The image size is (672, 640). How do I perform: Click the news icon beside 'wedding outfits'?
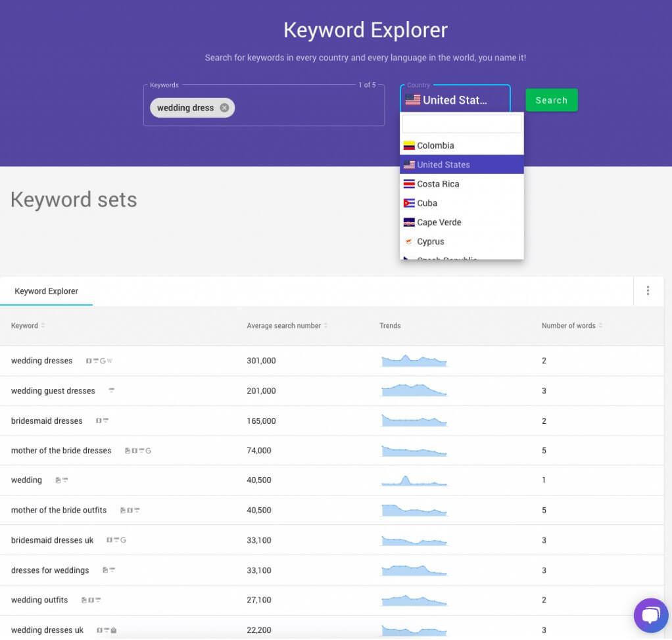pos(84,600)
